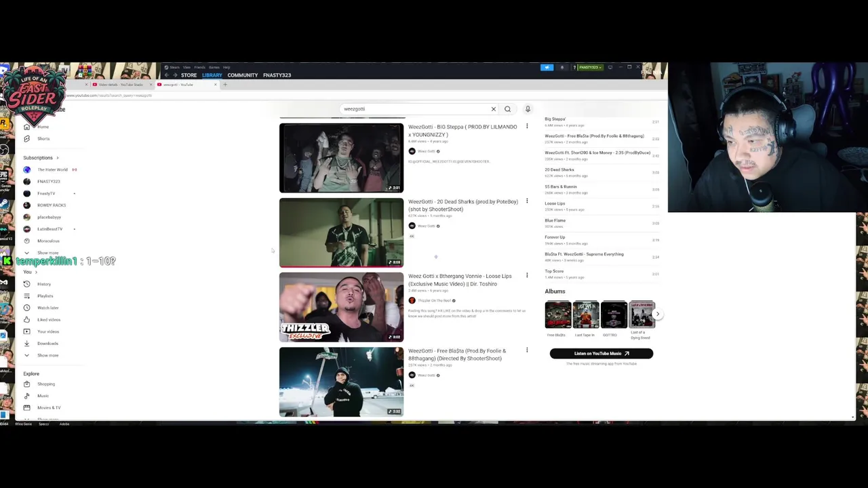The height and width of the screenshot is (488, 868).
Task: Open Steam LIBRARY tab
Action: [212, 75]
